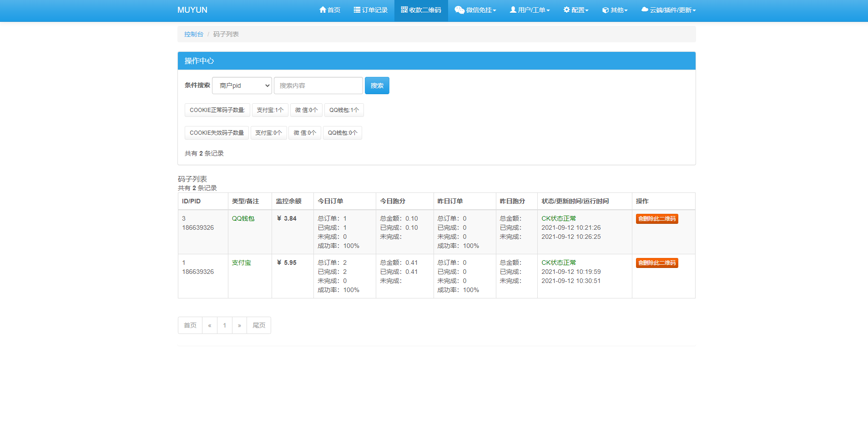
Task: Click the user/work order person icon
Action: click(513, 10)
